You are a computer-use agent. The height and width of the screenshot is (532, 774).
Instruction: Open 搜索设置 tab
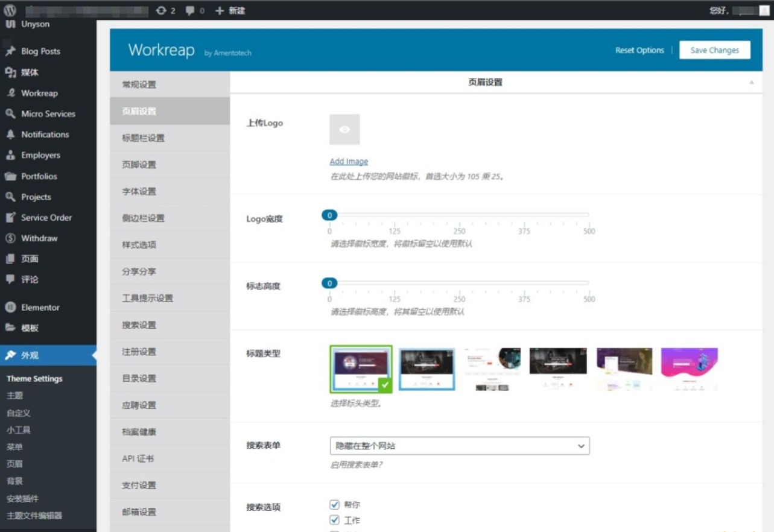[x=170, y=325]
